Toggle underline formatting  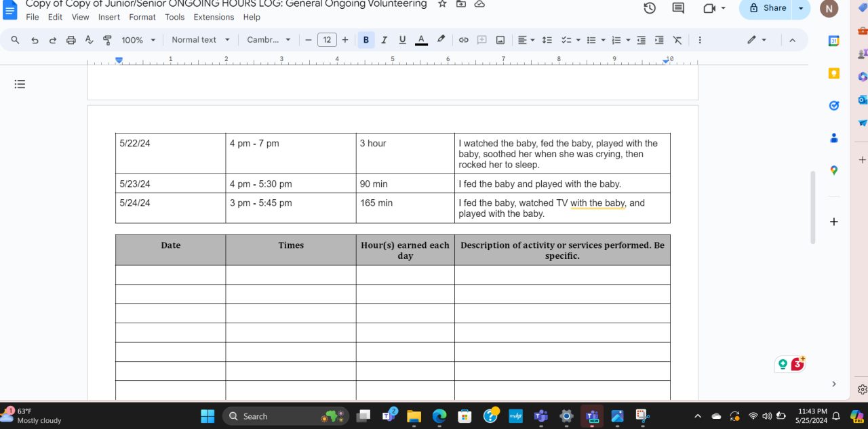[x=402, y=40]
